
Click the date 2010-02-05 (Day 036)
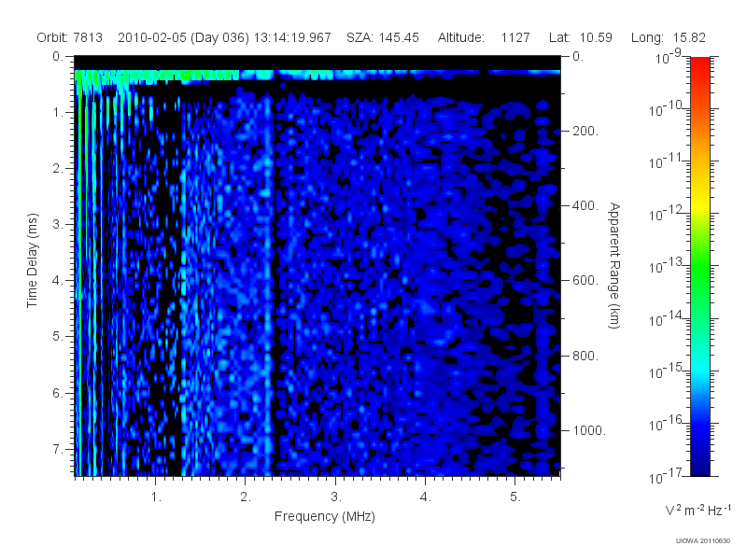coord(183,37)
